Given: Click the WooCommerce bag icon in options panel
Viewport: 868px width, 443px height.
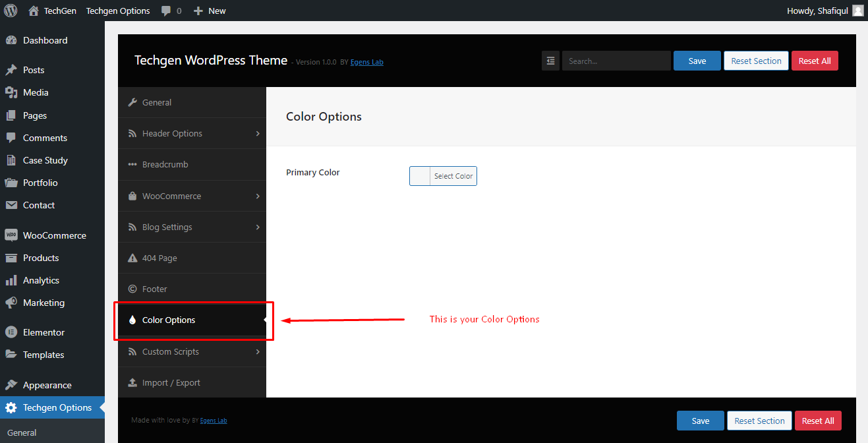Looking at the screenshot, I should click(x=132, y=196).
